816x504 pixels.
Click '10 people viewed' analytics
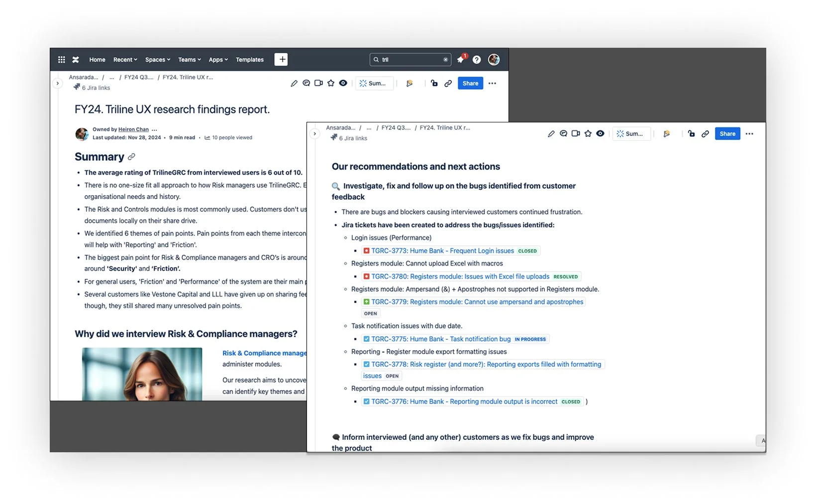click(228, 138)
